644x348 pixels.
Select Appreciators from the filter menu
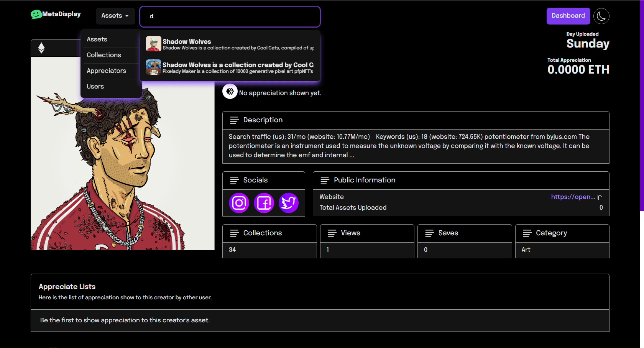pos(106,71)
